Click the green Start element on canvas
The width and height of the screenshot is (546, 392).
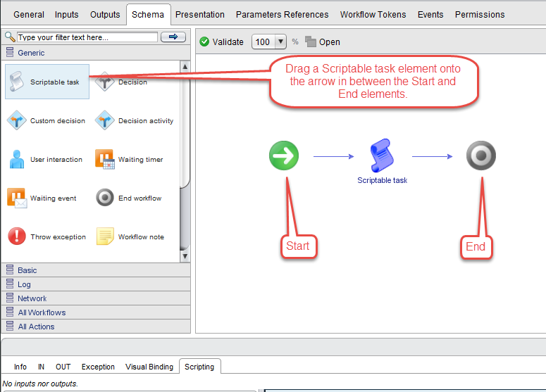pyautogui.click(x=284, y=156)
